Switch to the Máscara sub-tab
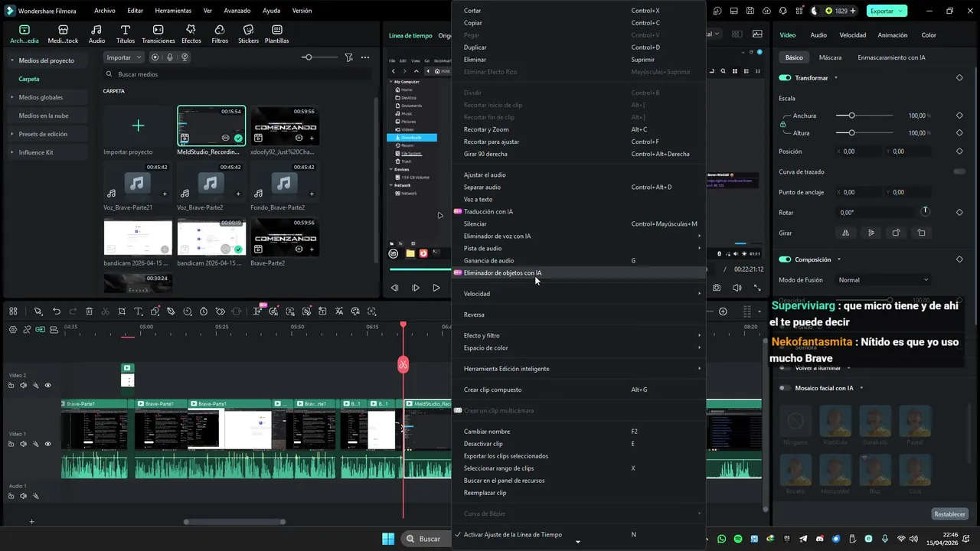The width and height of the screenshot is (980, 551). (x=830, y=57)
